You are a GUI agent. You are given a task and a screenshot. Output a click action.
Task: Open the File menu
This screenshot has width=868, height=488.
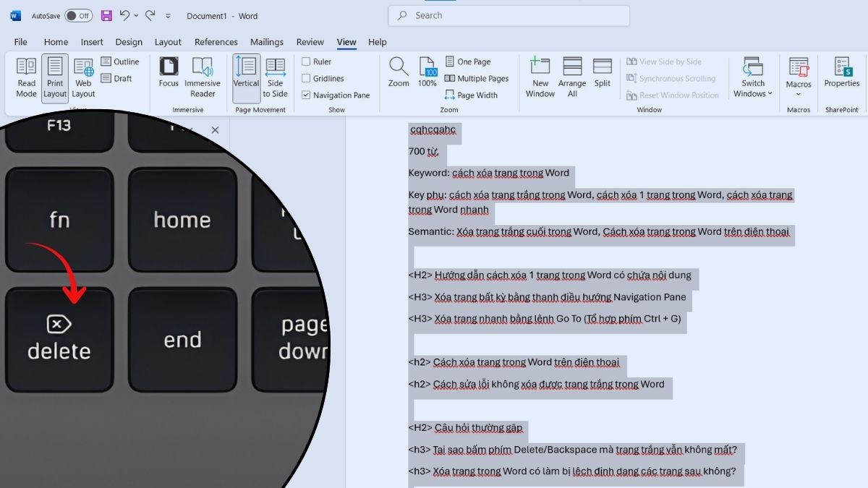(x=21, y=42)
